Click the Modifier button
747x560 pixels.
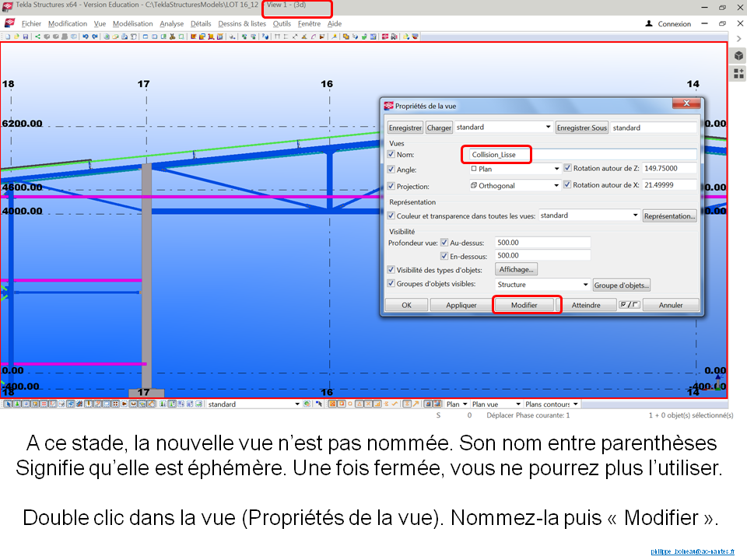coord(524,305)
